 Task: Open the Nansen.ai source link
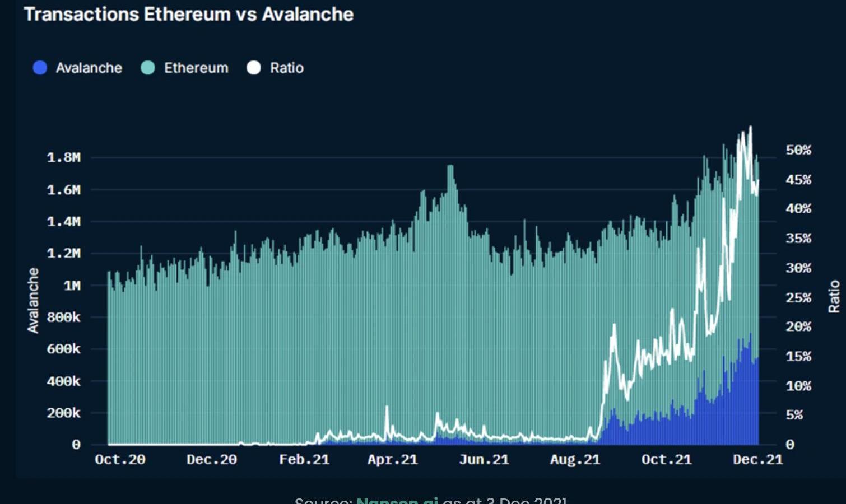397,500
